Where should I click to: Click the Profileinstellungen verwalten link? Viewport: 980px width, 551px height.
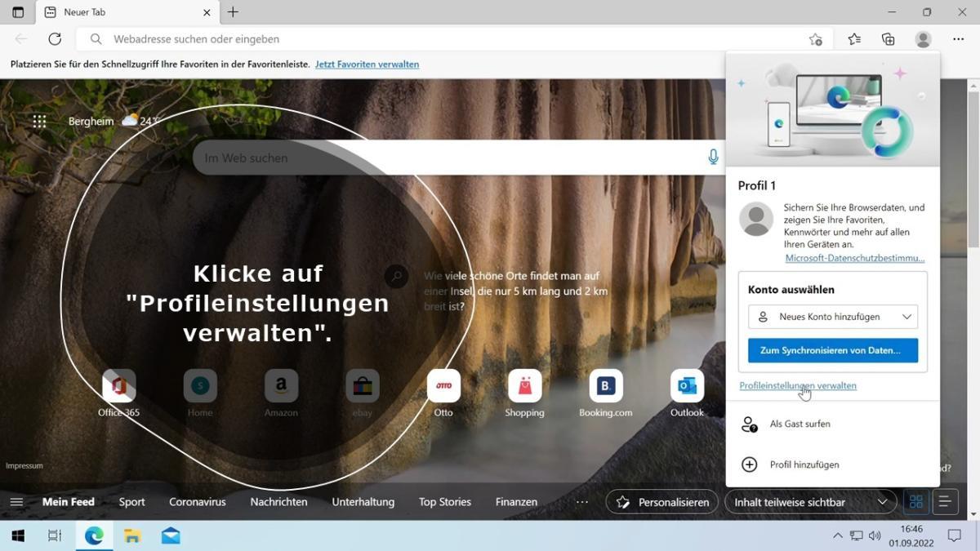(x=797, y=385)
